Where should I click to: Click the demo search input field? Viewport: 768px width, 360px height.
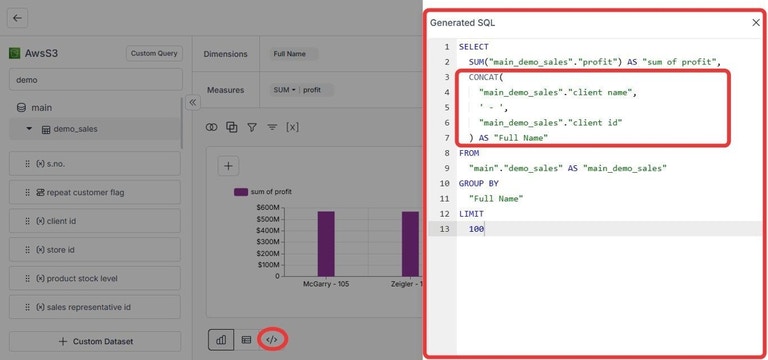click(96, 79)
